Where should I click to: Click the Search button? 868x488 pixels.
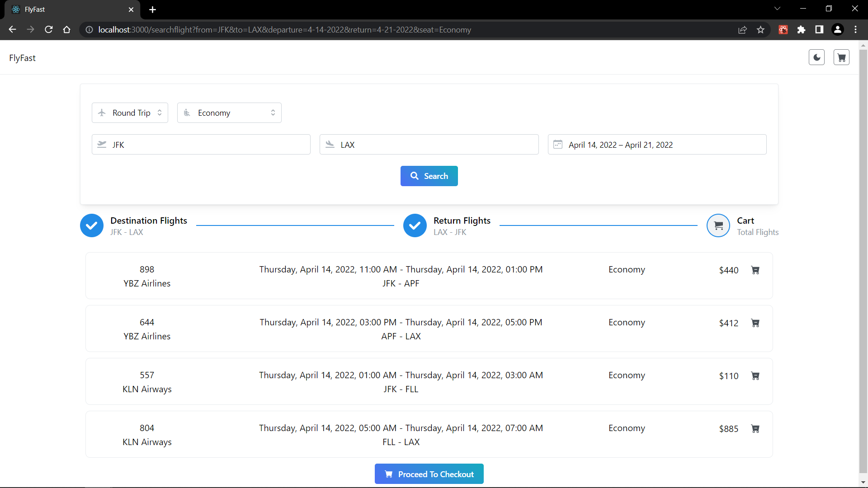click(x=429, y=176)
